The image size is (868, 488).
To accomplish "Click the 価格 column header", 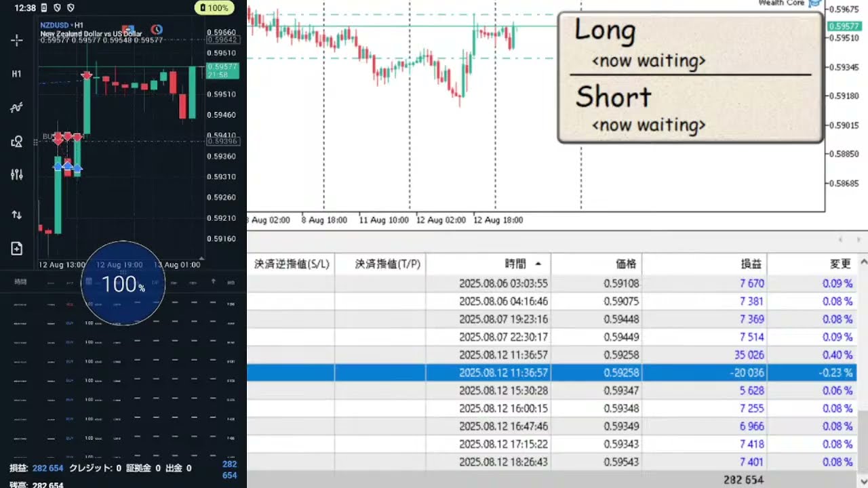I will [x=625, y=264].
